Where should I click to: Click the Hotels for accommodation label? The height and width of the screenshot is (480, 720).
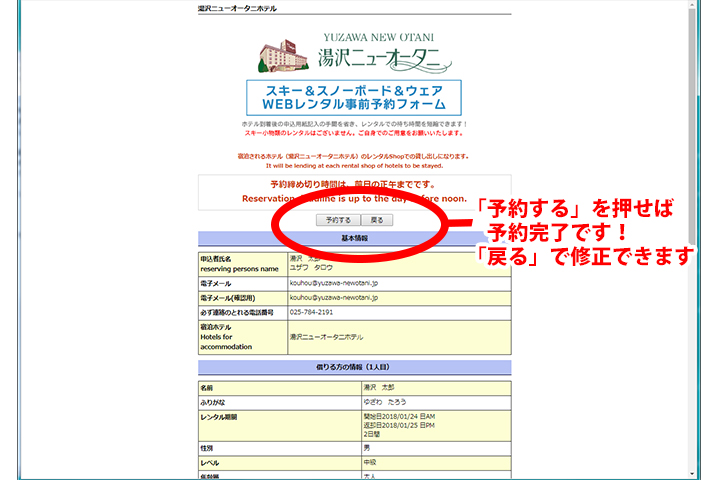point(226,342)
